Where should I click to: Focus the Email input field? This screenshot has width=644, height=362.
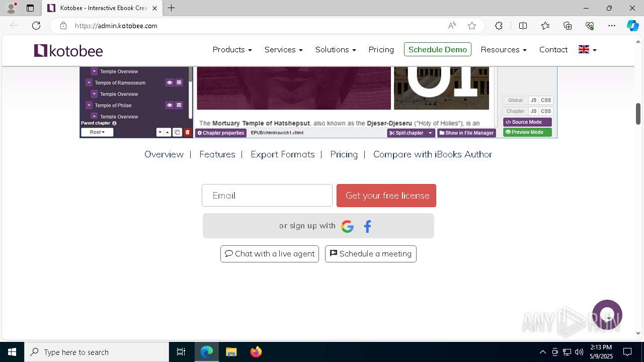coord(267,196)
